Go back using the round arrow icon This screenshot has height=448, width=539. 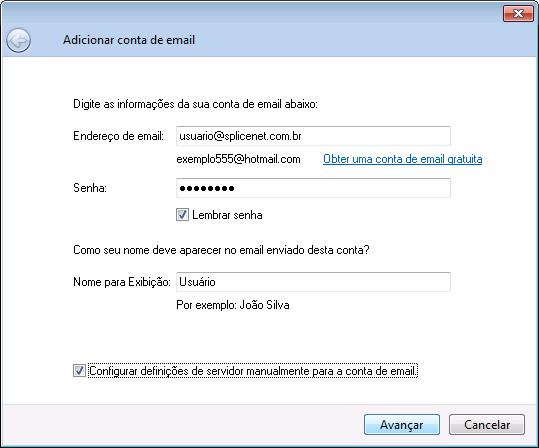coord(19,41)
